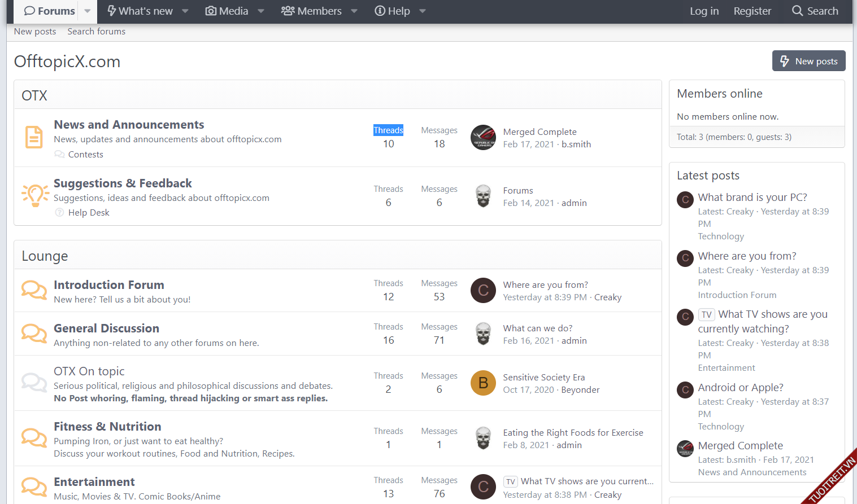Expand the Members dropdown arrow
857x504 pixels.
tap(354, 11)
